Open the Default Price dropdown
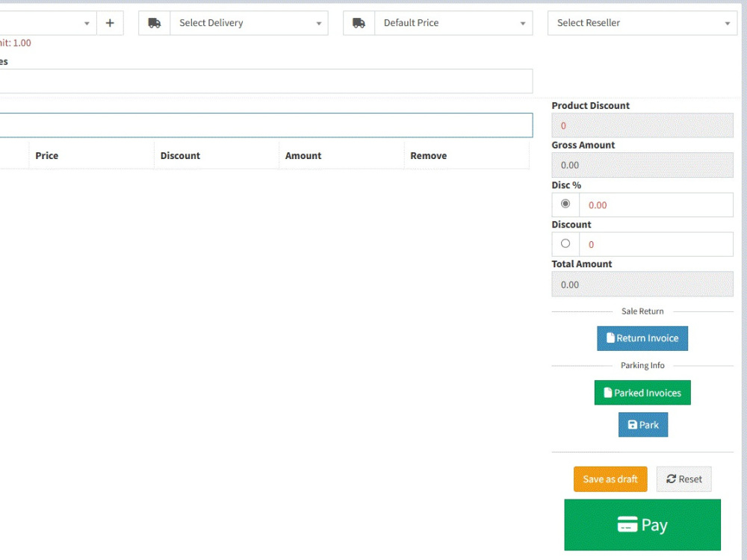The width and height of the screenshot is (747, 560). tap(454, 22)
